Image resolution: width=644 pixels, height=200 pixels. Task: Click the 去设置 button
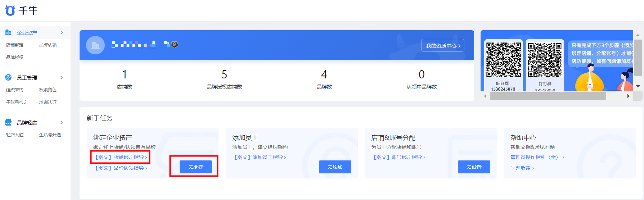474,167
